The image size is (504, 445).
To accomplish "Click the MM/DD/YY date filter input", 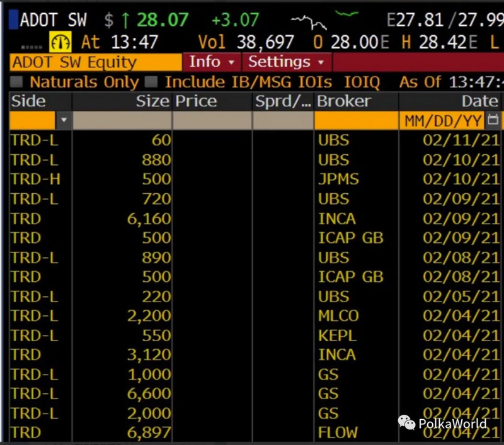I will (442, 121).
